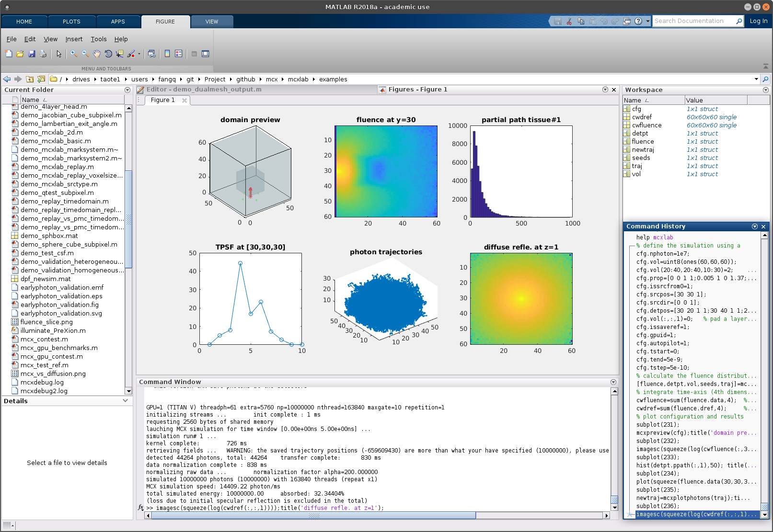Select the Data Cursor tool
The width and height of the screenshot is (773, 532).
coord(120,54)
